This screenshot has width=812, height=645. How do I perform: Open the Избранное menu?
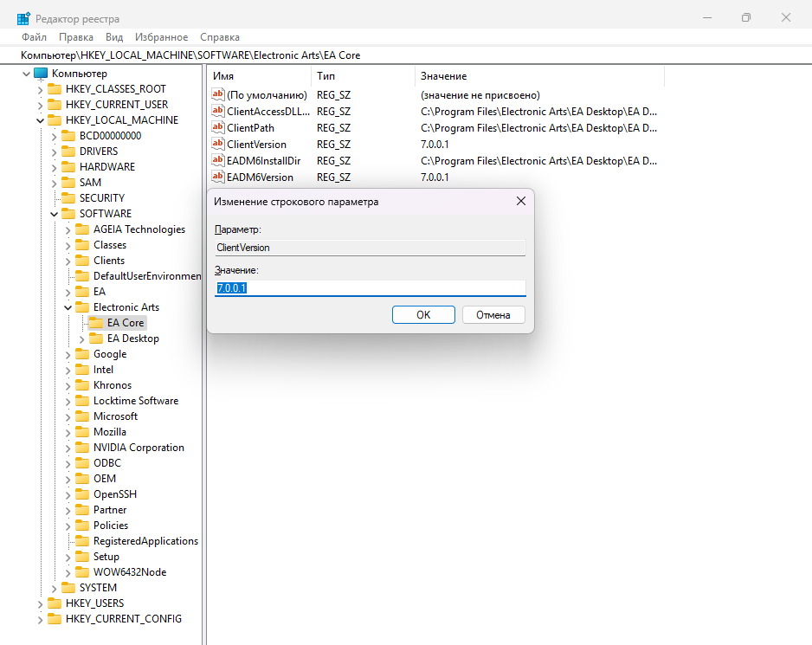pos(162,37)
